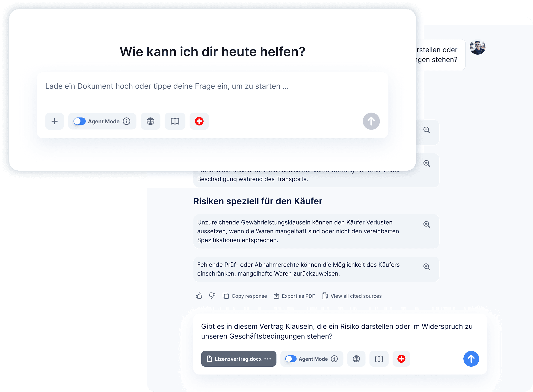Click Copy response
This screenshot has width=533, height=392.
click(x=245, y=296)
